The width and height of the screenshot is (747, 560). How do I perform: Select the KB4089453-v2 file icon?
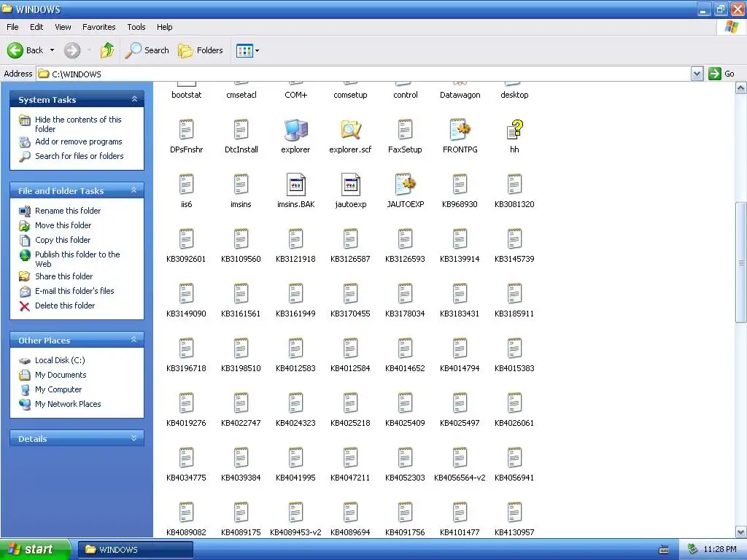pyautogui.click(x=295, y=513)
